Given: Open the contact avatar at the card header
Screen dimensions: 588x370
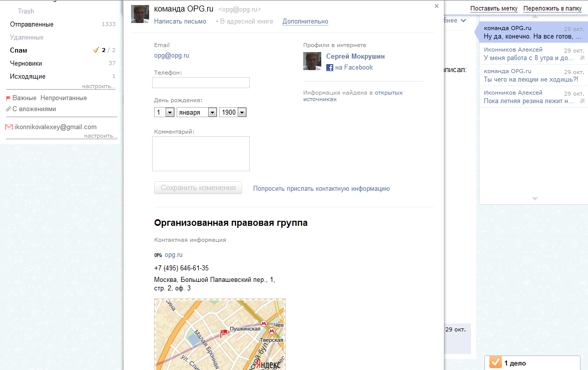Looking at the screenshot, I should click(140, 14).
